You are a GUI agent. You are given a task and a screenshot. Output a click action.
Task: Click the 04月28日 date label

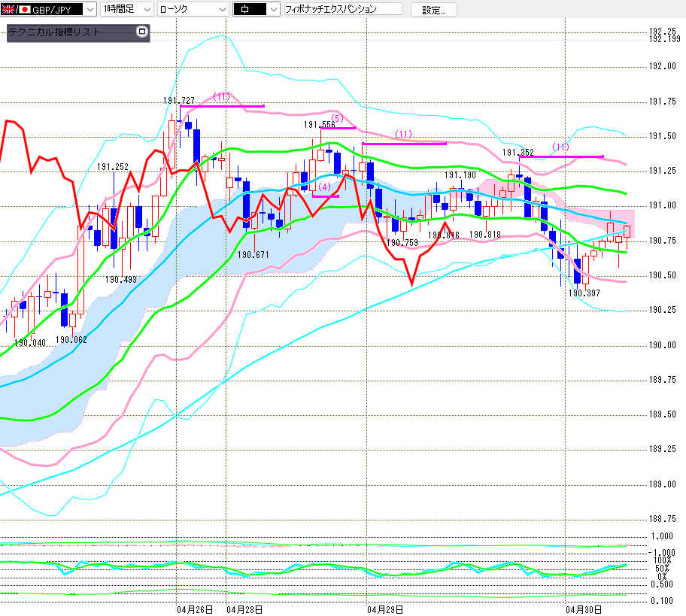(x=244, y=609)
